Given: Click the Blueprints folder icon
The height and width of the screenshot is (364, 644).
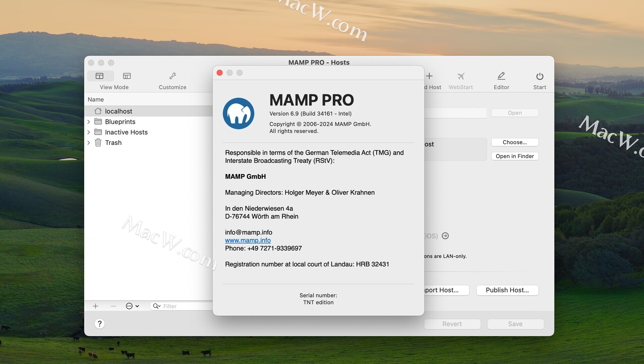Looking at the screenshot, I should pos(98,121).
